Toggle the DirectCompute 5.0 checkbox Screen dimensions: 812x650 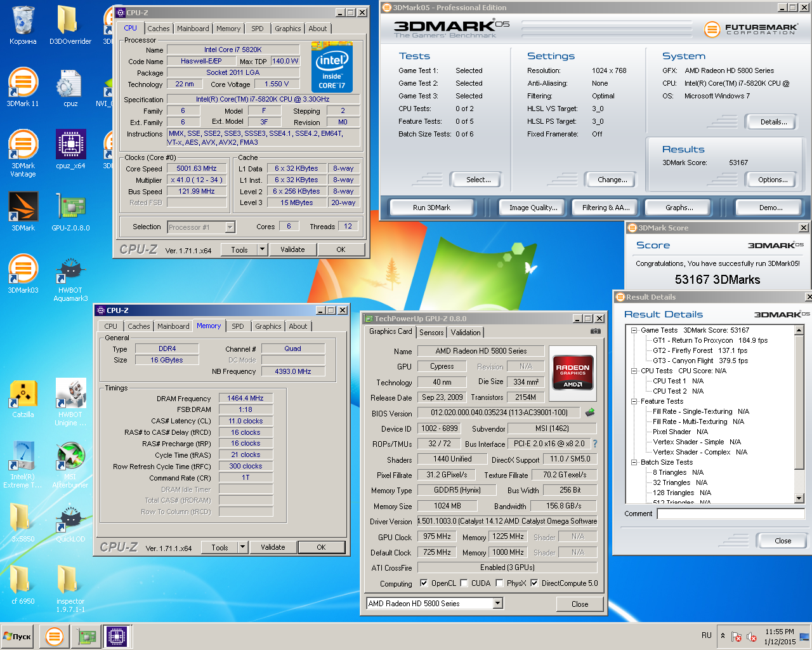coord(534,583)
